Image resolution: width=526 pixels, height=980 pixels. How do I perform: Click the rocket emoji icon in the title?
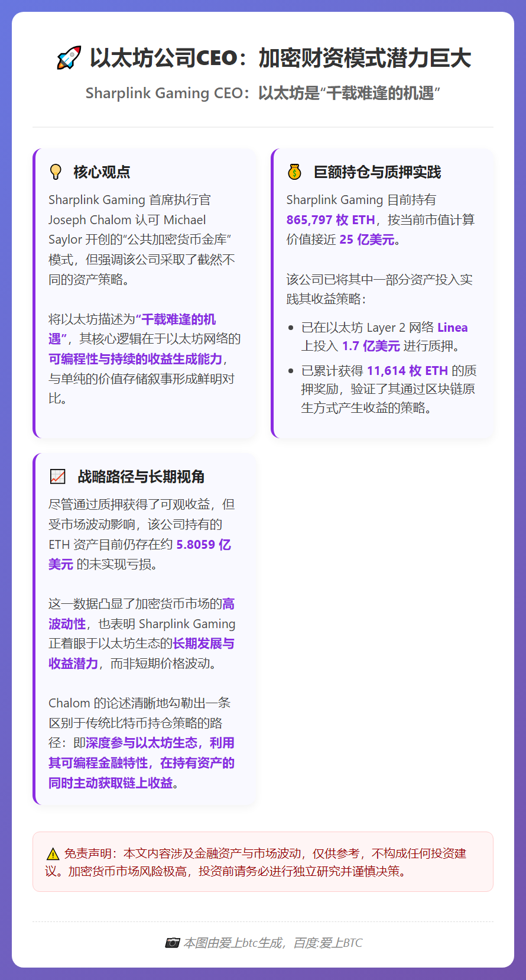pos(69,58)
